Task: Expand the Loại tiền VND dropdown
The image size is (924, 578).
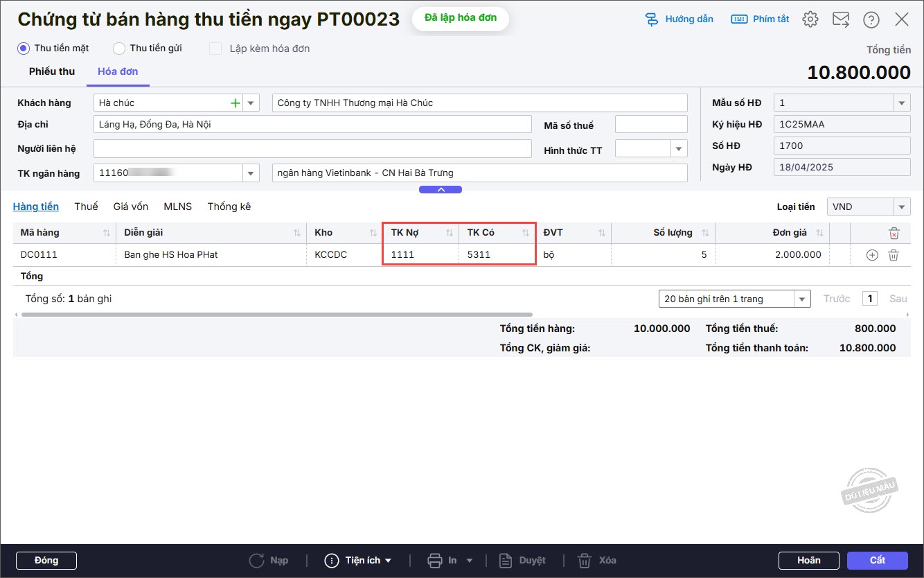Action: (902, 207)
